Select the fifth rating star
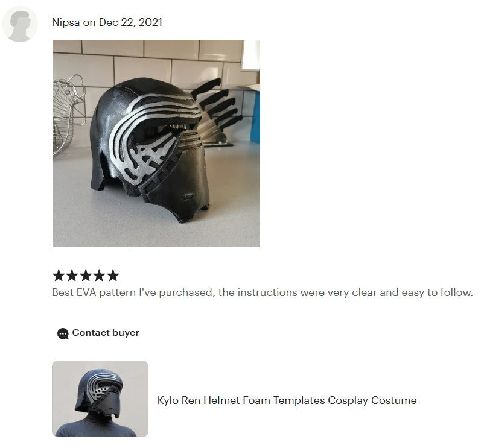Screen dimensions: 481x448 pyautogui.click(x=113, y=275)
